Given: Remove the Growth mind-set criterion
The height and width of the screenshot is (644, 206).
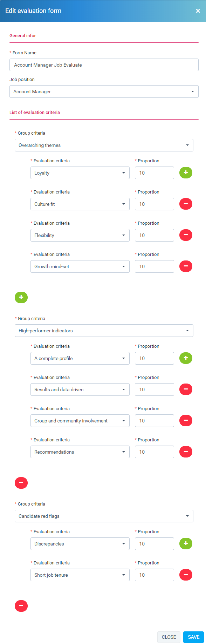Looking at the screenshot, I should (186, 266).
